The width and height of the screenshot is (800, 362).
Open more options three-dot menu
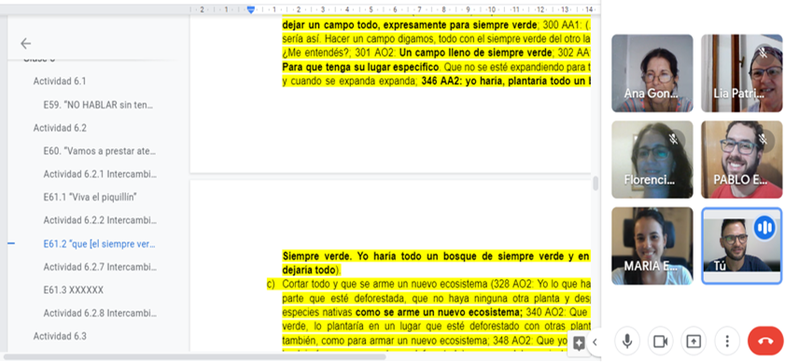[x=727, y=341]
